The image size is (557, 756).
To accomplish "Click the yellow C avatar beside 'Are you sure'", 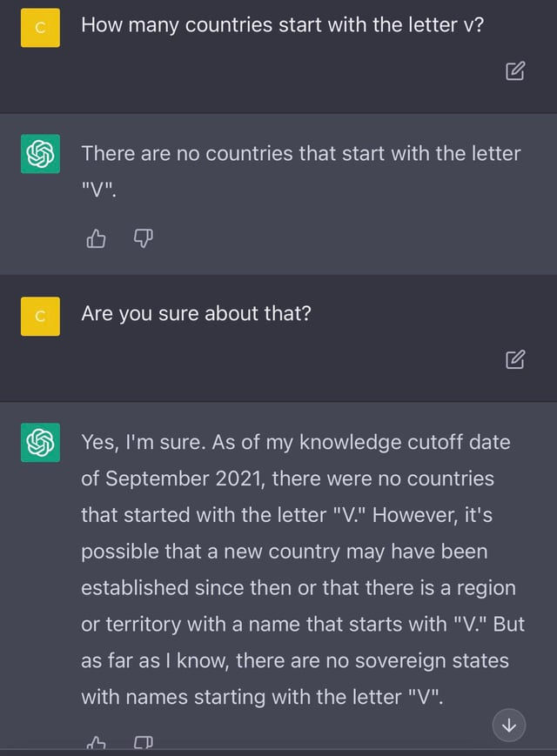I will pyautogui.click(x=41, y=317).
